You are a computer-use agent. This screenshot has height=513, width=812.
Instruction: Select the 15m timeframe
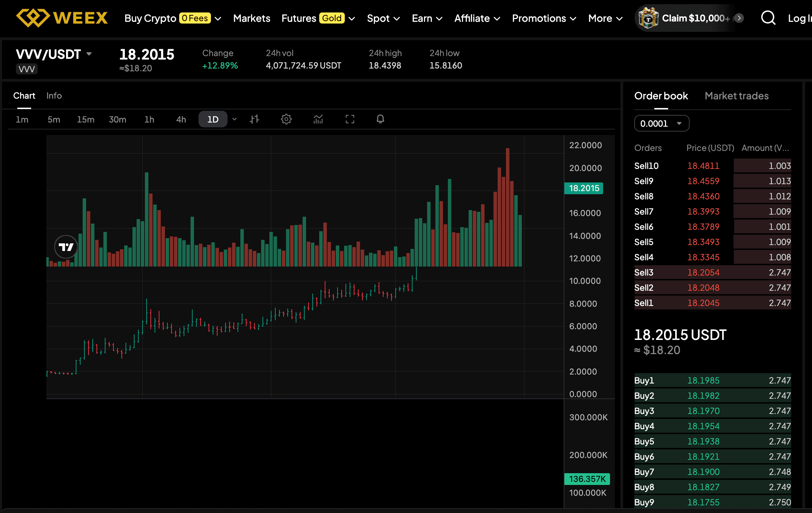click(86, 119)
